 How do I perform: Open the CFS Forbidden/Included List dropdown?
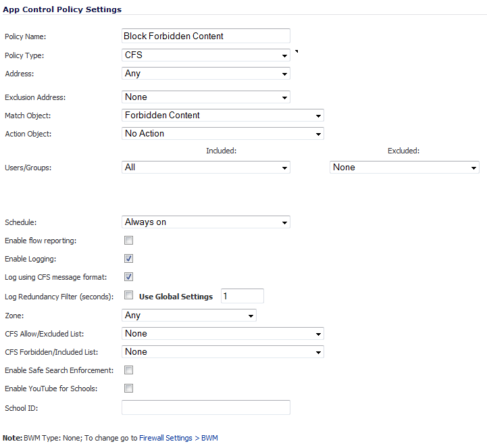tap(223, 352)
